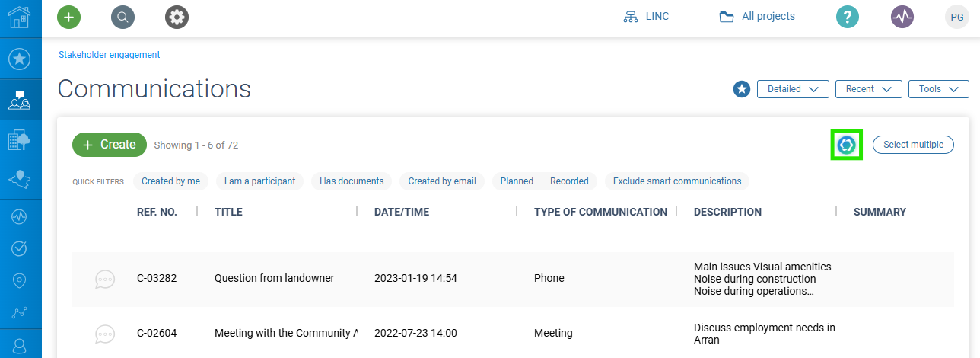The width and height of the screenshot is (980, 358).
Task: Open the search magnifier icon
Action: click(x=123, y=16)
